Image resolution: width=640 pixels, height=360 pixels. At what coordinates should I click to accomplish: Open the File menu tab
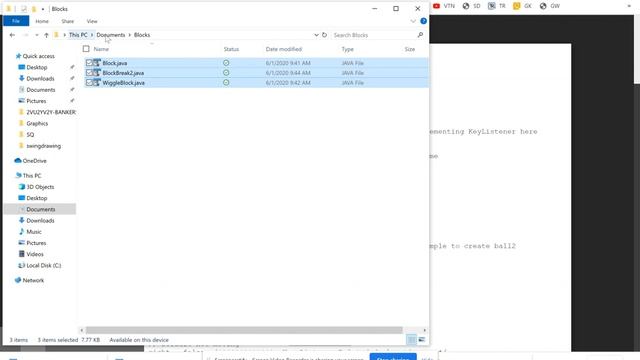coord(16,21)
